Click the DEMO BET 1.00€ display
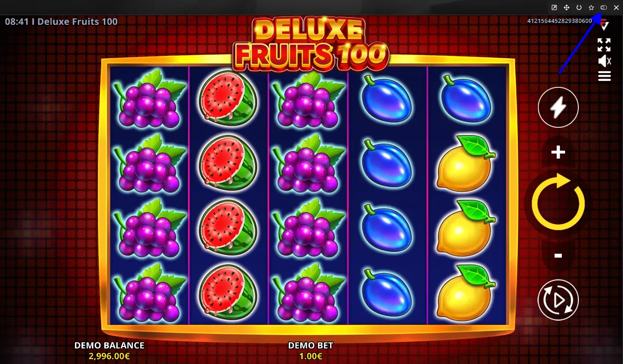 [x=310, y=351]
